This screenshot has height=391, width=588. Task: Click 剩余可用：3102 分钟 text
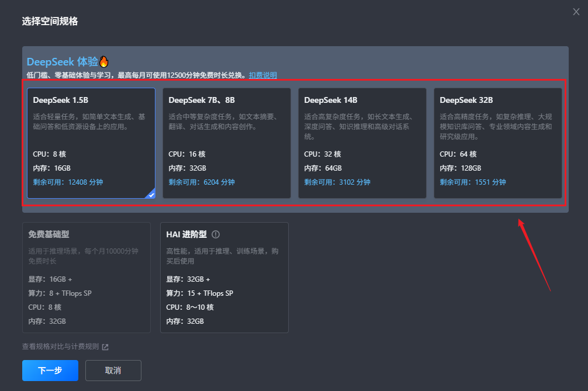tap(337, 182)
